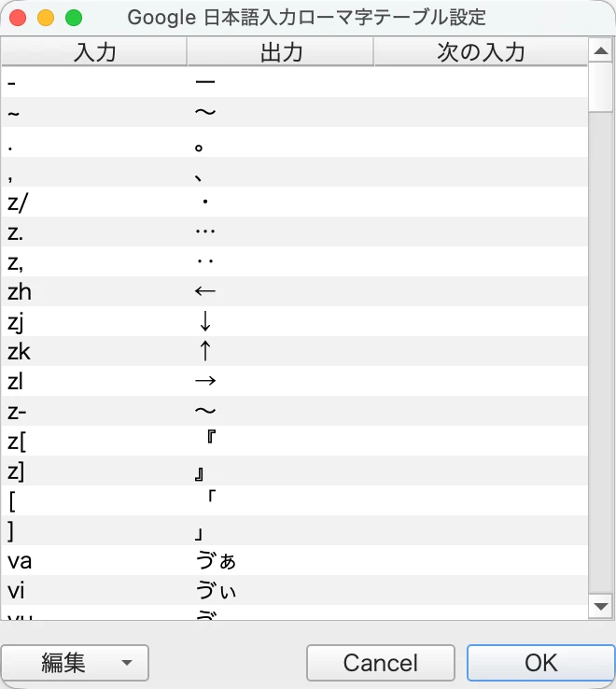Select the 'va' input cell
The image size is (616, 689).
94,560
